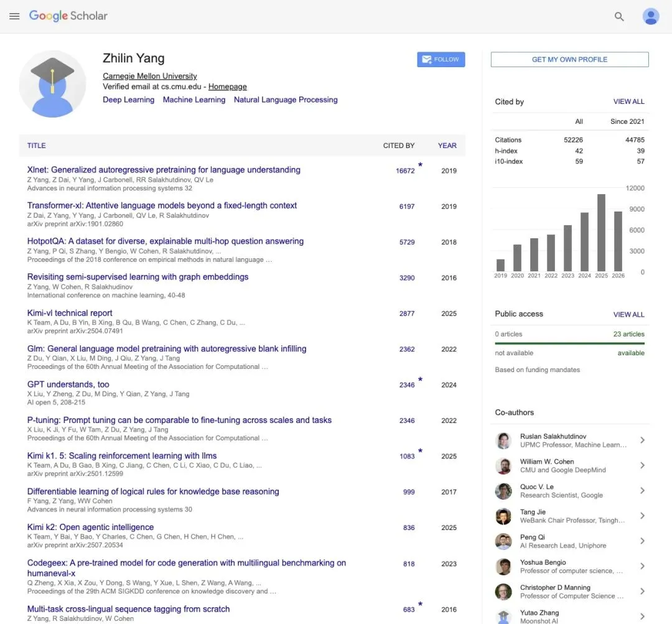The image size is (672, 624).
Task: Open co-author Ruslan Salakhutdinov's profile
Action: [x=553, y=436]
